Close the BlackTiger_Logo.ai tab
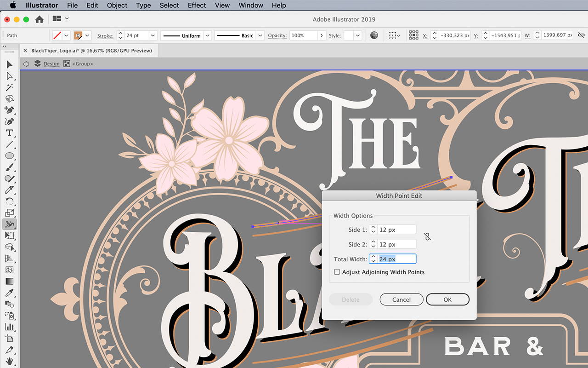Image resolution: width=588 pixels, height=368 pixels. [x=25, y=51]
